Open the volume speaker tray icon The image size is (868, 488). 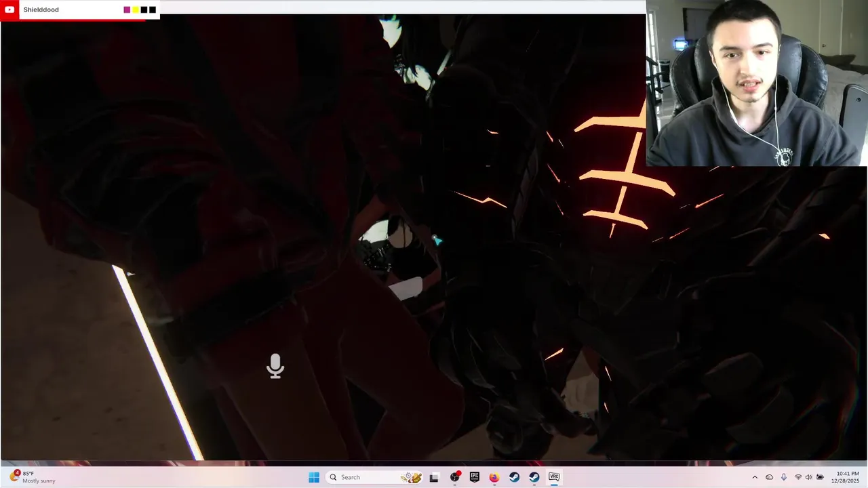[x=809, y=477]
